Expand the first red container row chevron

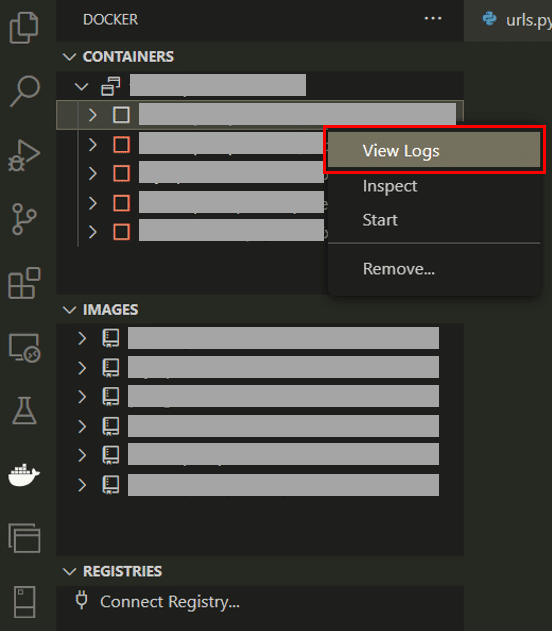93,144
